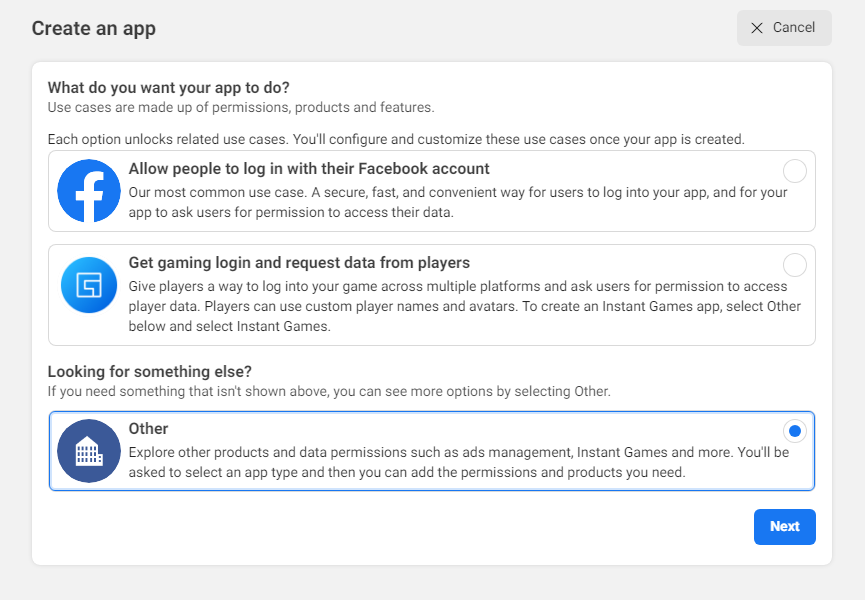Click the gaming login icon
Viewport: 865px width, 600px height.
tap(89, 285)
